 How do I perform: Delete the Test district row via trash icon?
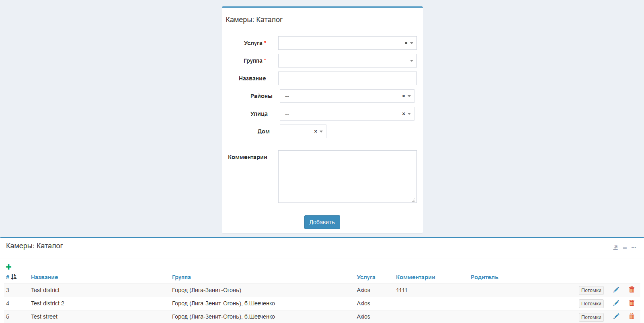632,290
